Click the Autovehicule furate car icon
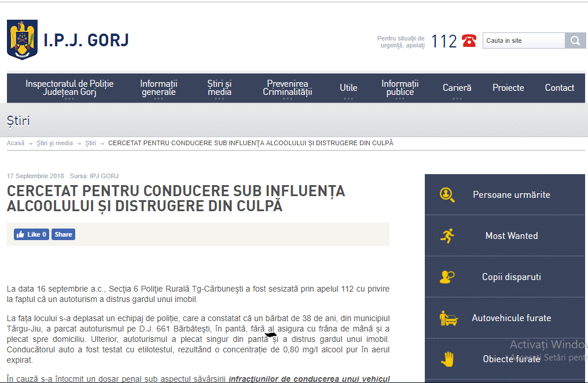The width and height of the screenshot is (588, 383). pos(448,318)
